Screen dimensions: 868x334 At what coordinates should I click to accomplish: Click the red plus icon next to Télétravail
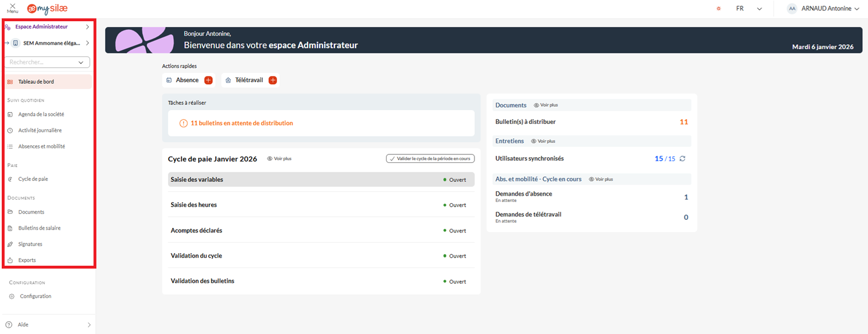(273, 80)
